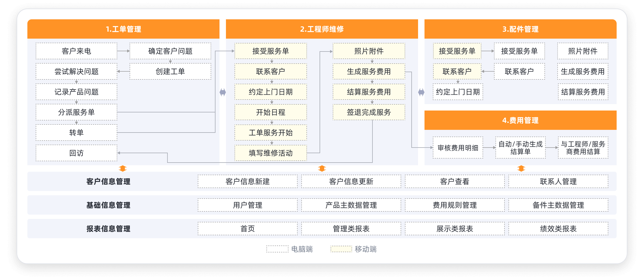Viewport: 644px width, 279px height.
Task: Click the arrow between 客户来电 and 确定客户问题
Action: [x=123, y=50]
